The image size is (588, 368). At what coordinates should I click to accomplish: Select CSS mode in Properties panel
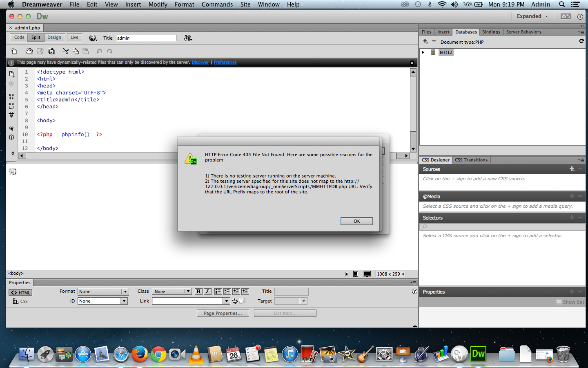(20, 301)
